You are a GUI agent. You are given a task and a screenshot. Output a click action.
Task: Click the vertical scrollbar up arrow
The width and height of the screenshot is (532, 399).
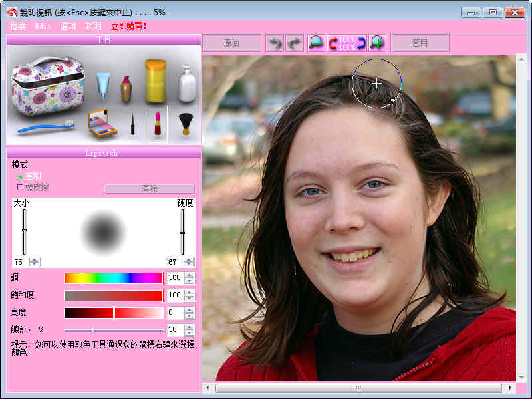pyautogui.click(x=521, y=60)
